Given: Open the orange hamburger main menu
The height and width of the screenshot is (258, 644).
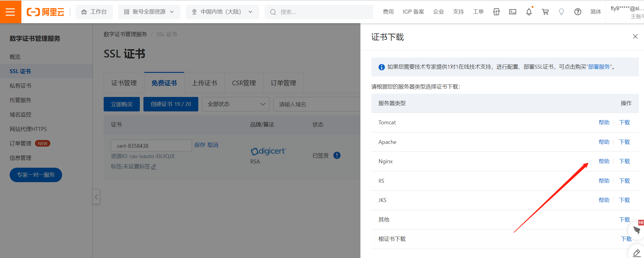Looking at the screenshot, I should (x=11, y=12).
